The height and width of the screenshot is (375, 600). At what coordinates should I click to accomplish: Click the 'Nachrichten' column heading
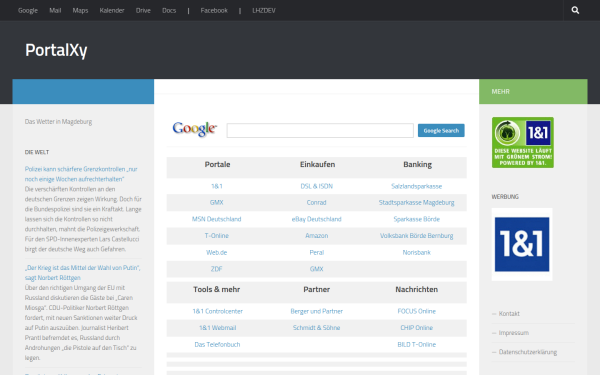tap(416, 289)
